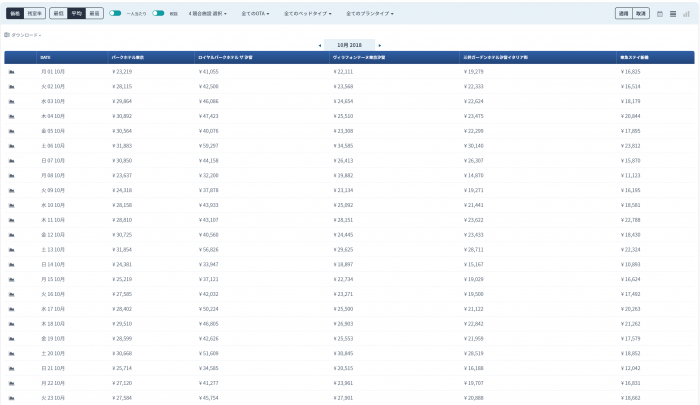This screenshot has height=405, width=700.
Task: Open chart icon for 月 01 10月 row
Action: pos(12,72)
